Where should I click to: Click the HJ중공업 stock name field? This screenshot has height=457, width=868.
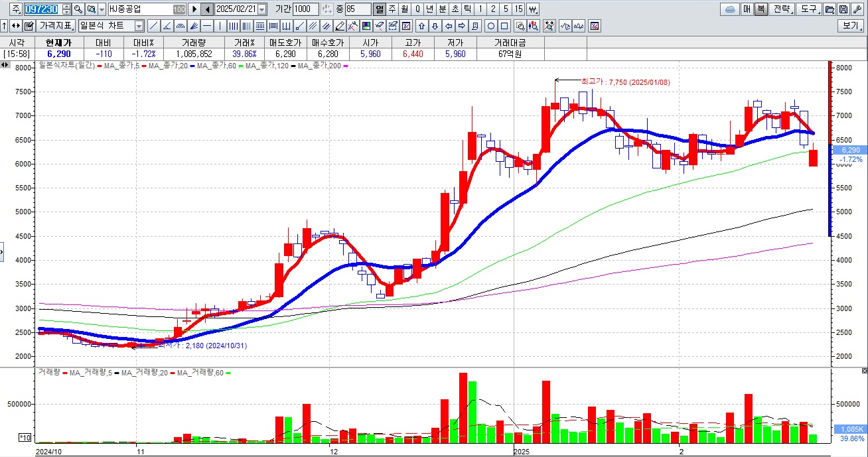[147, 9]
